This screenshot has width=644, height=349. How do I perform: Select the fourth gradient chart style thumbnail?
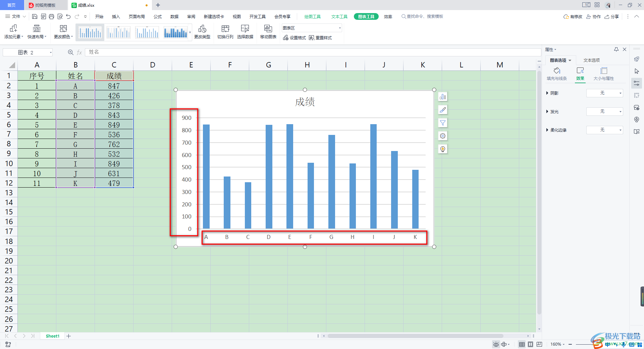click(x=175, y=33)
